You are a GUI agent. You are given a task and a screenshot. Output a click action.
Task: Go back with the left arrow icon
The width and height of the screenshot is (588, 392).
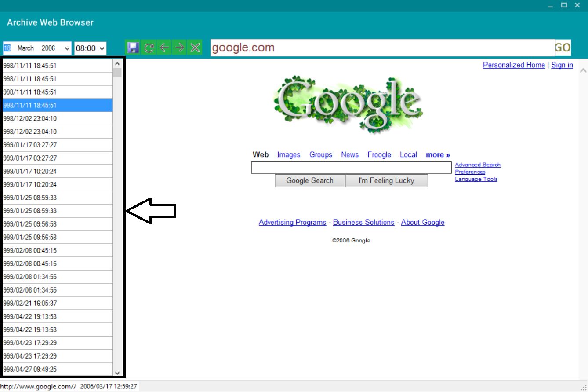tap(164, 48)
